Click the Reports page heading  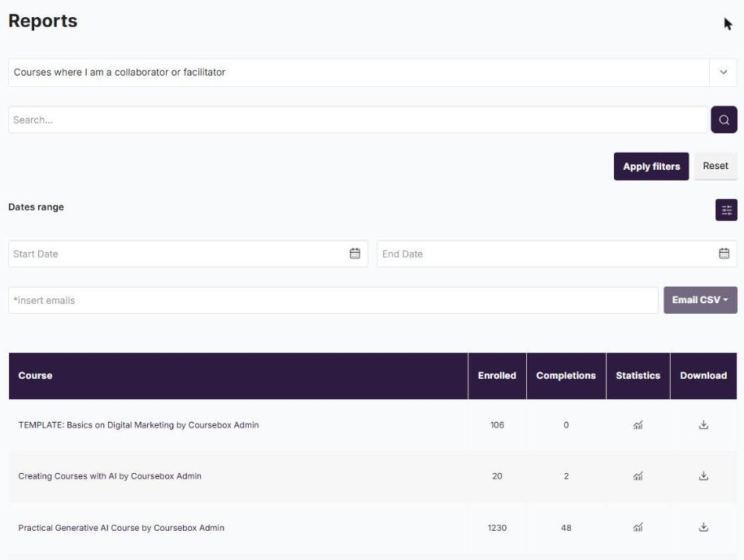43,21
